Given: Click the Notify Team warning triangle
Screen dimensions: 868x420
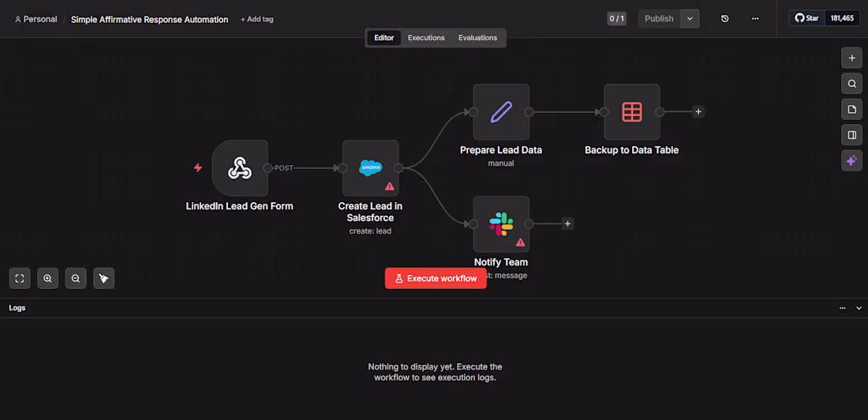Looking at the screenshot, I should [x=520, y=242].
